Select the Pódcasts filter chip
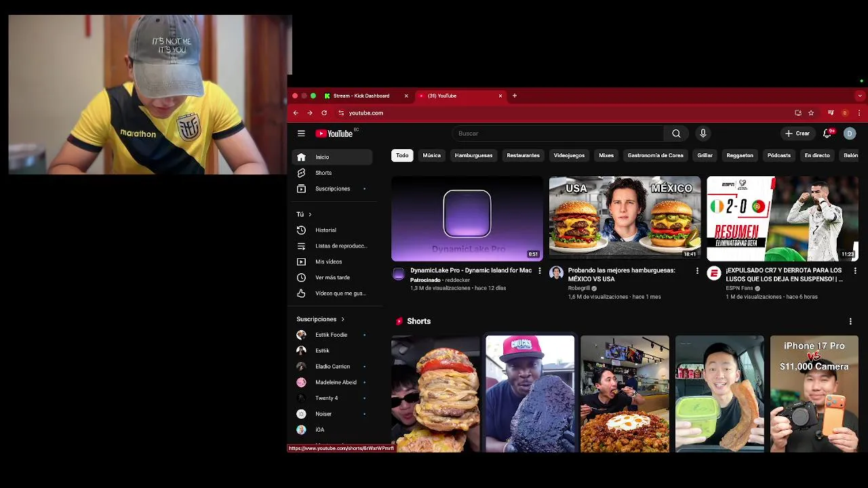The width and height of the screenshot is (868, 488). (779, 155)
